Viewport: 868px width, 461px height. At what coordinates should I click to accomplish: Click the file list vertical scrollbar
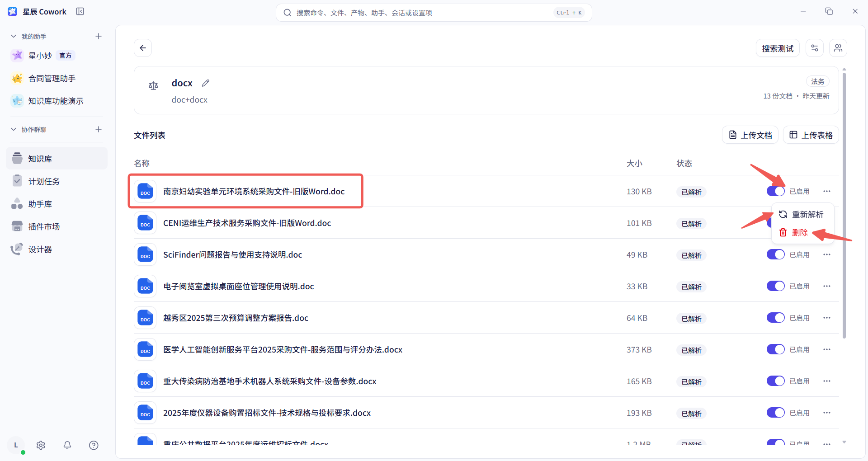click(x=844, y=205)
